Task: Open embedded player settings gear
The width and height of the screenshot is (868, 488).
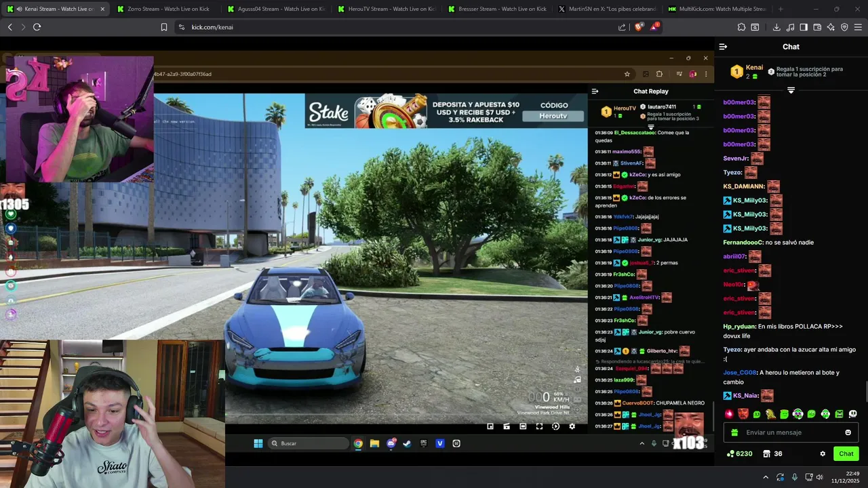Action: click(x=572, y=426)
